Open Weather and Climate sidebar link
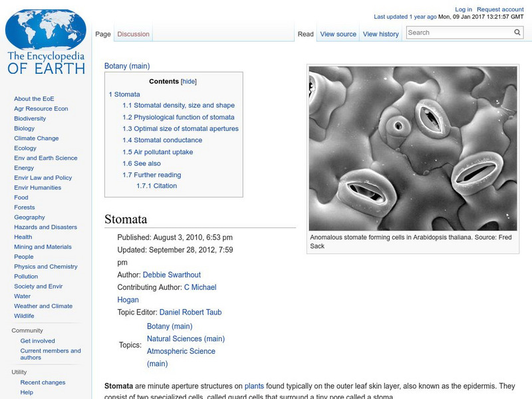 coord(43,306)
